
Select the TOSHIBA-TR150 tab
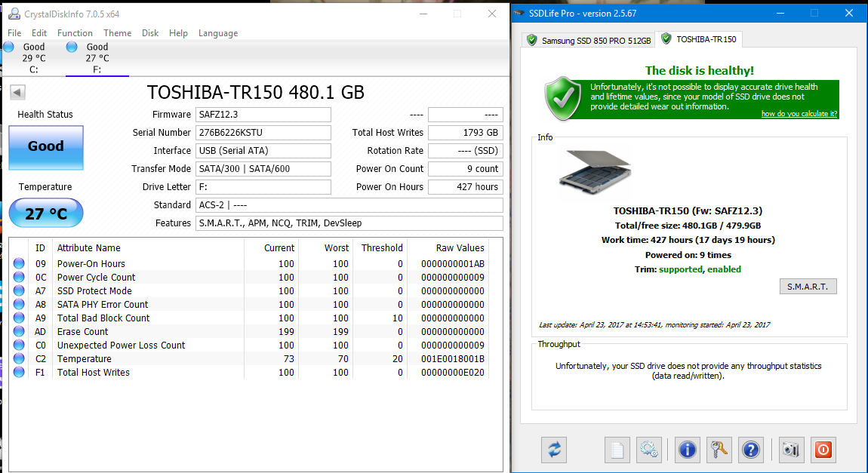point(699,39)
